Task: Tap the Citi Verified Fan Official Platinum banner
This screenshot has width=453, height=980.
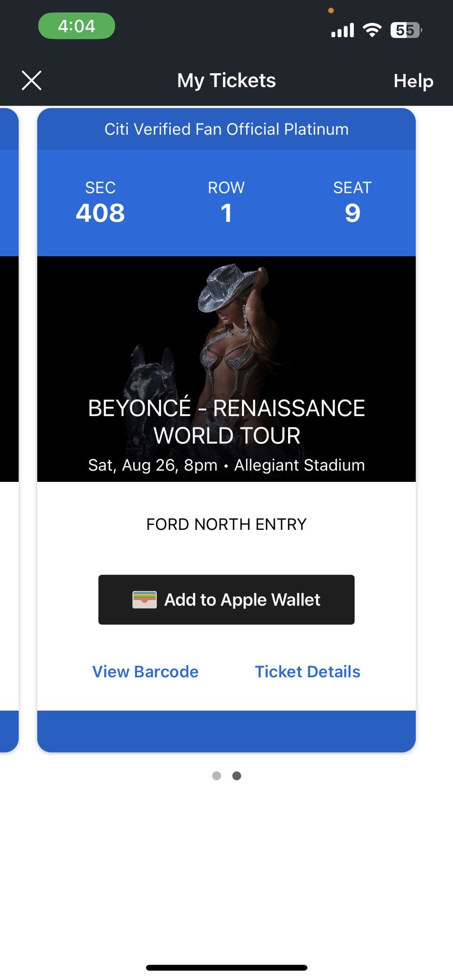Action: pos(226,129)
